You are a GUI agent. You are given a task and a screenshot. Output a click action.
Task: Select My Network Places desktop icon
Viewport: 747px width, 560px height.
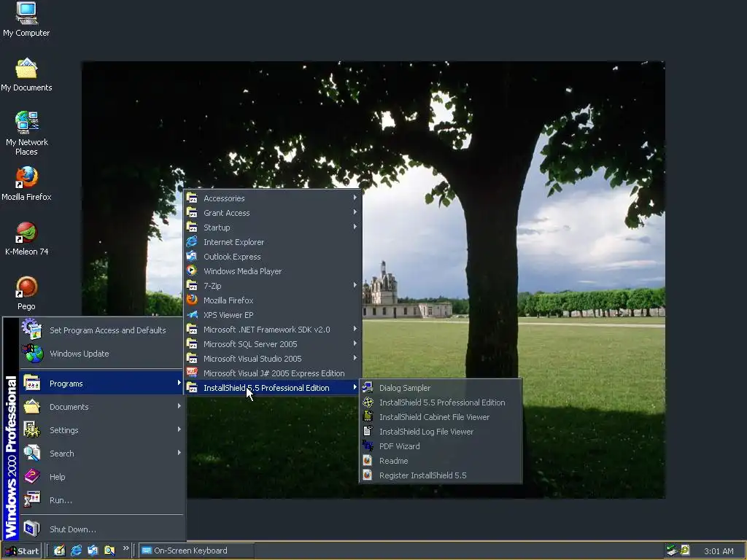point(26,133)
